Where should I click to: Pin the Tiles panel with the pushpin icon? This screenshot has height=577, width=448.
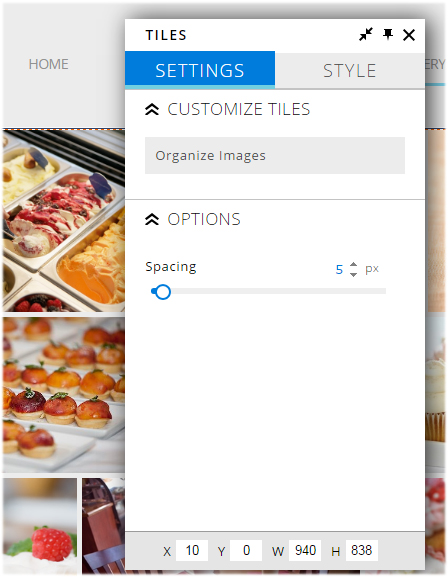point(388,35)
